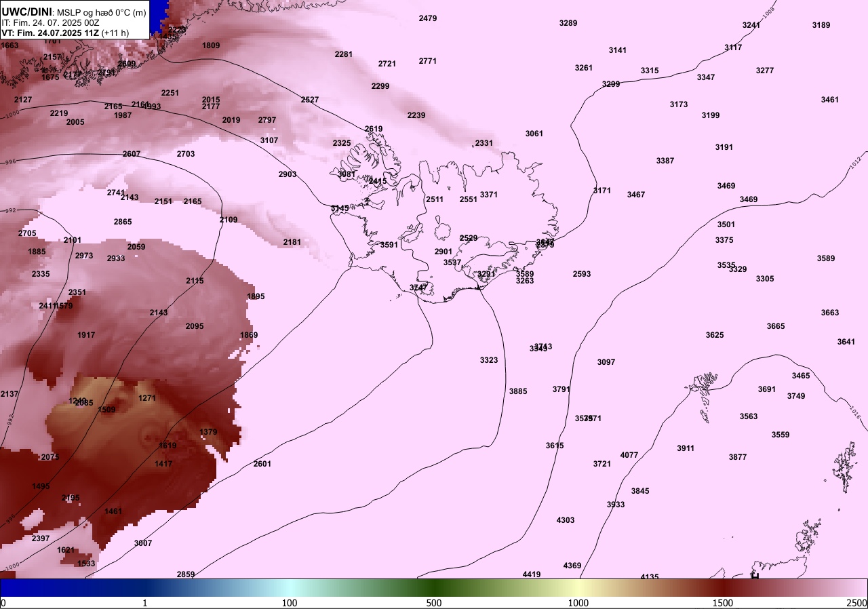
Task: Click the height value 2901 over Iceland
Action: coord(443,252)
